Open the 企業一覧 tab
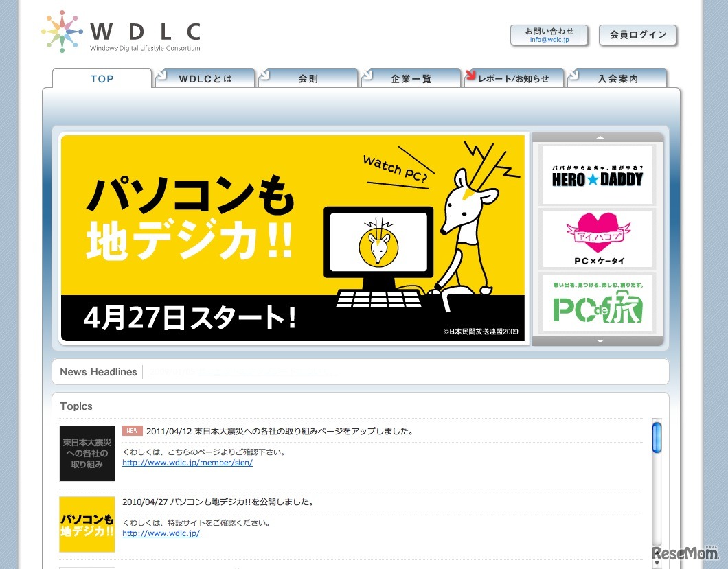Screen dimensions: 728x569 [x=411, y=78]
